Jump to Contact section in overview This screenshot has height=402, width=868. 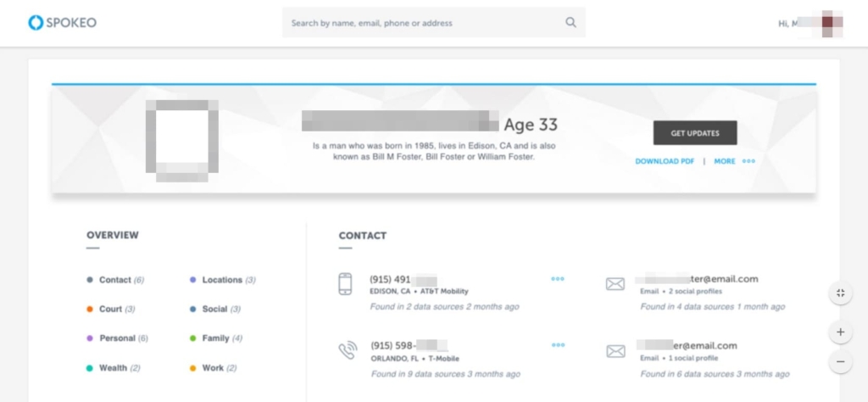(115, 280)
